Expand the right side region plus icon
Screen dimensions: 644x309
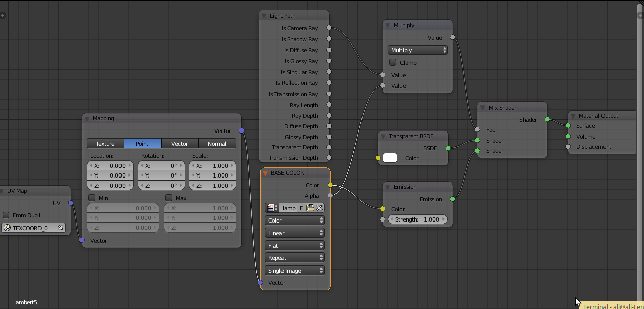tap(640, 15)
